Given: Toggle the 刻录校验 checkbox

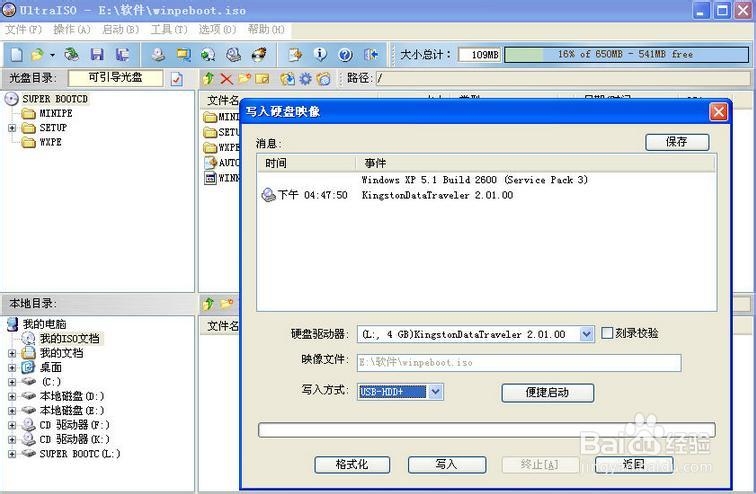Looking at the screenshot, I should pyautogui.click(x=607, y=333).
